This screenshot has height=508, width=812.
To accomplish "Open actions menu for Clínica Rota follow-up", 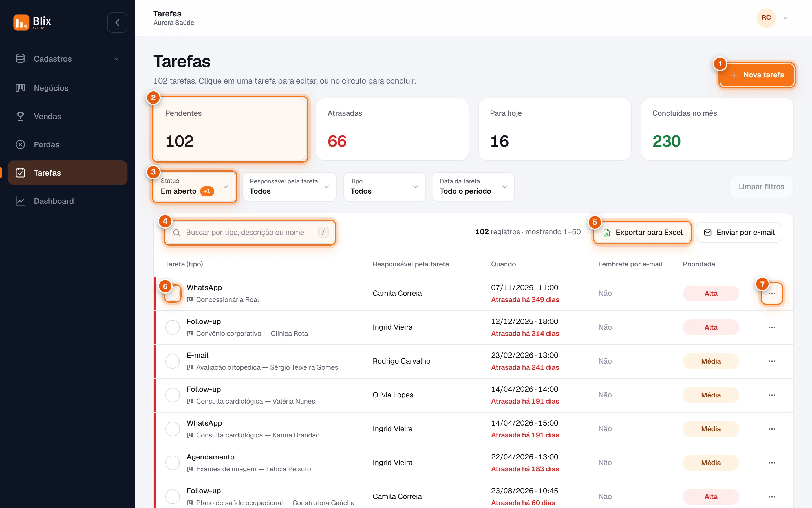I will click(x=771, y=327).
